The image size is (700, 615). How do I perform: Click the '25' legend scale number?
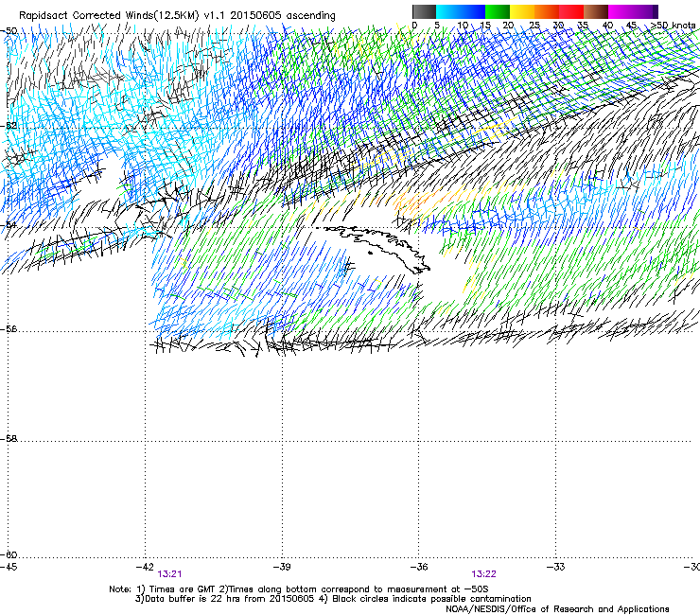(534, 26)
